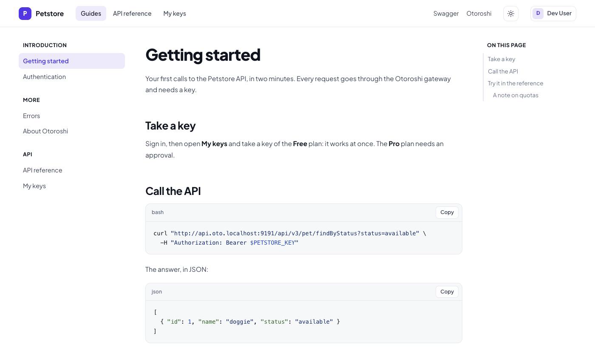Open the Guides tab in top navigation
Image resolution: width=595 pixels, height=364 pixels.
click(91, 14)
